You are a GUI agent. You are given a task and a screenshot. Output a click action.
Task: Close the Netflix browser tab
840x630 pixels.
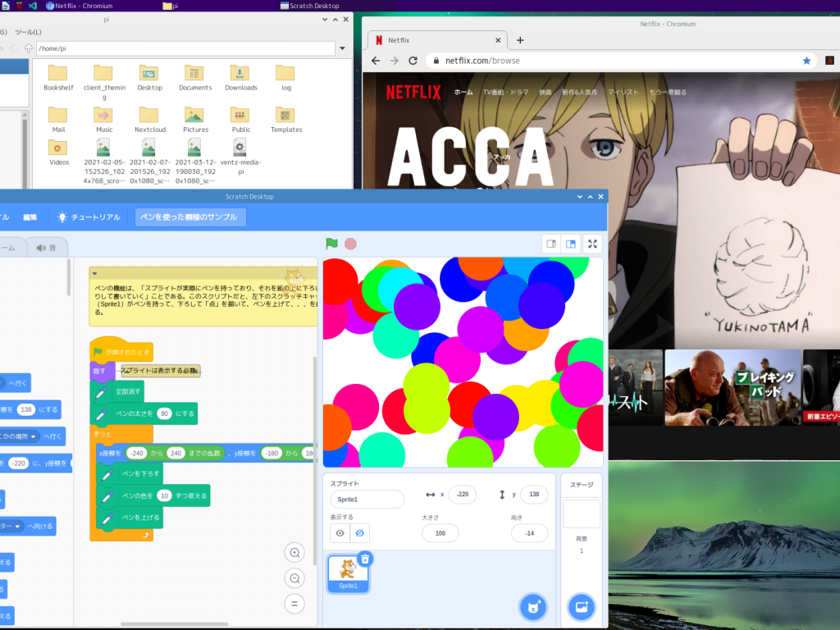[x=498, y=40]
